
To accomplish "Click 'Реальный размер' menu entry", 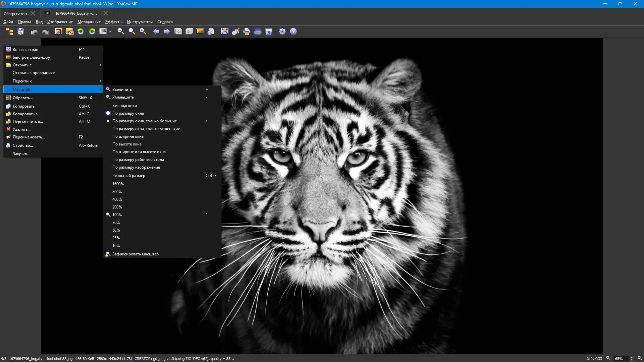I will tap(128, 176).
